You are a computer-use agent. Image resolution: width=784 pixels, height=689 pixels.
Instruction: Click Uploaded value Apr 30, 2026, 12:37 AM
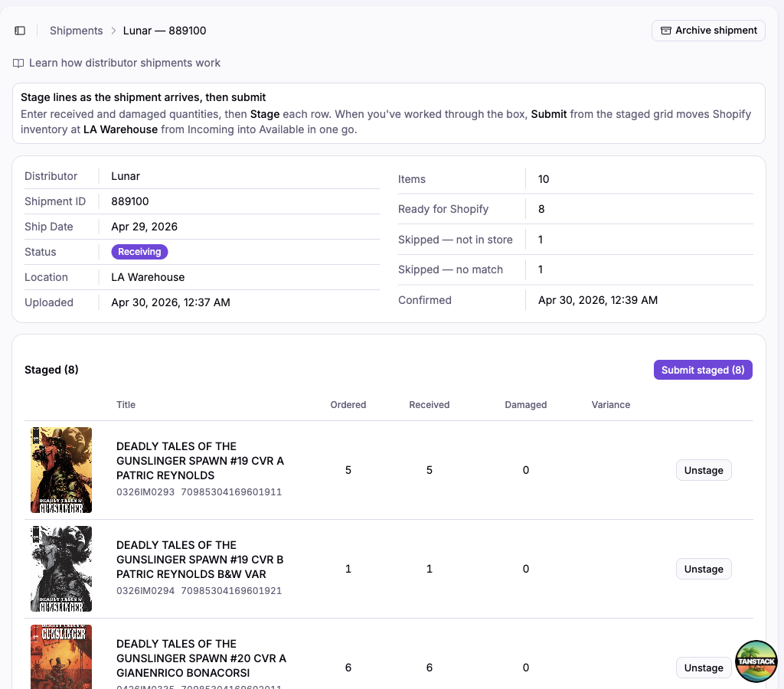171,302
